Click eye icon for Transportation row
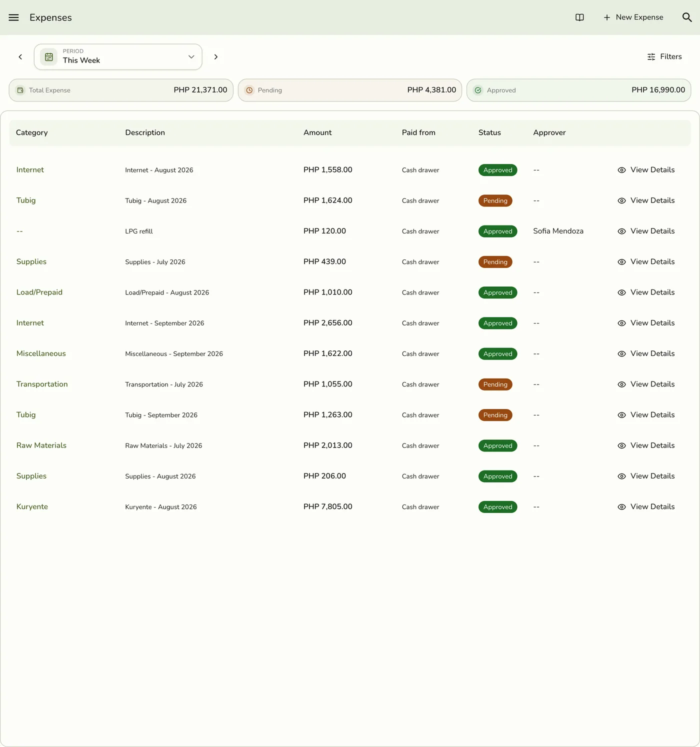 pyautogui.click(x=621, y=384)
